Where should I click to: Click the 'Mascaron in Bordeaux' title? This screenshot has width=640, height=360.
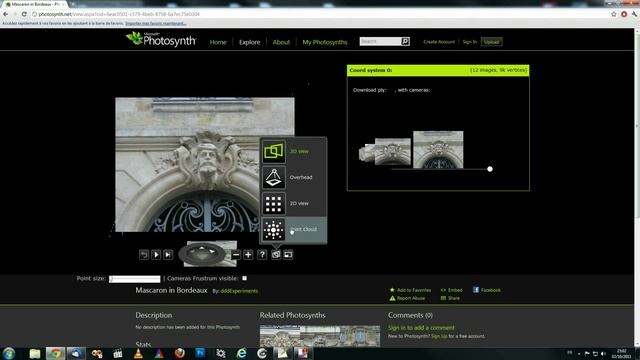pos(171,290)
